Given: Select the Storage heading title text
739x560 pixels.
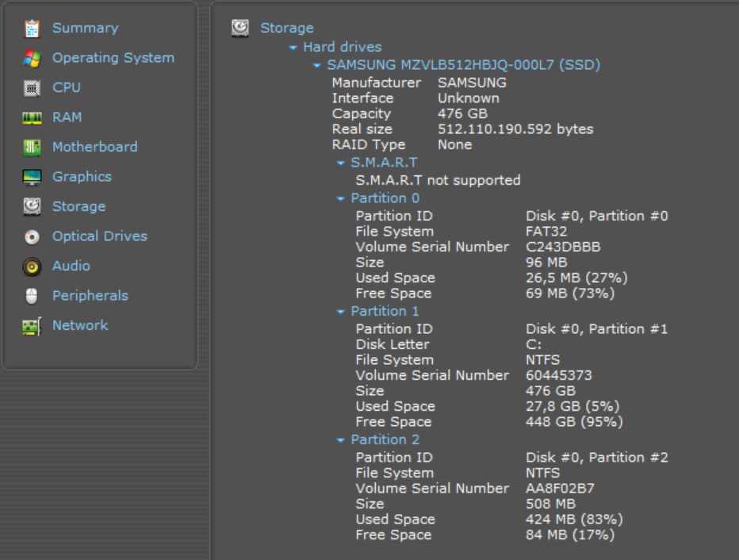Looking at the screenshot, I should [x=287, y=29].
